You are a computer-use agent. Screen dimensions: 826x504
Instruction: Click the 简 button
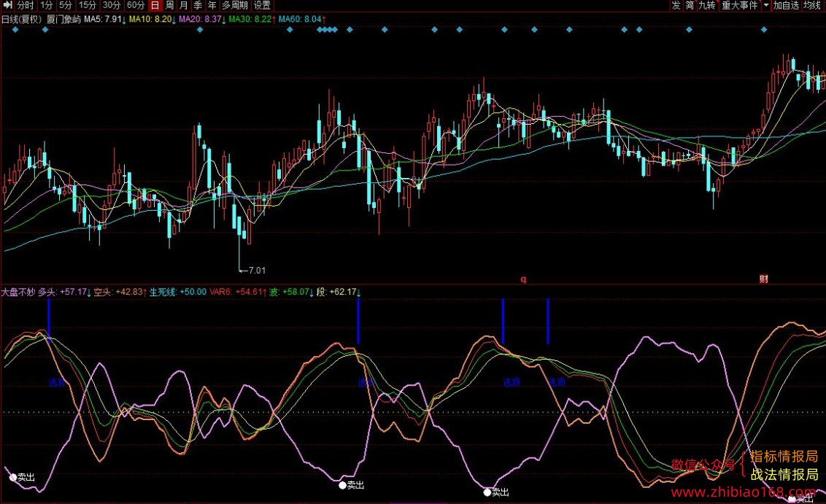(x=690, y=5)
